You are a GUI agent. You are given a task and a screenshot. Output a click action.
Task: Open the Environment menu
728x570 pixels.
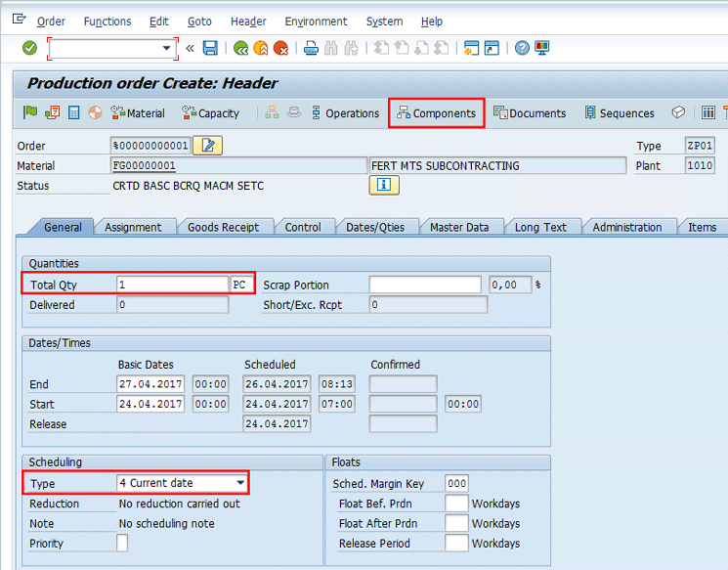coord(315,22)
